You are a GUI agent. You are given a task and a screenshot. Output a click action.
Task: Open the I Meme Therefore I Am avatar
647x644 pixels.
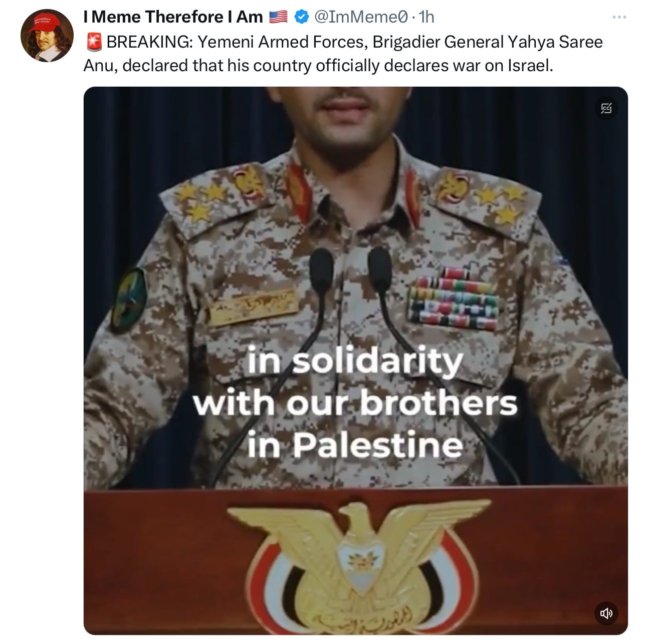(47, 36)
